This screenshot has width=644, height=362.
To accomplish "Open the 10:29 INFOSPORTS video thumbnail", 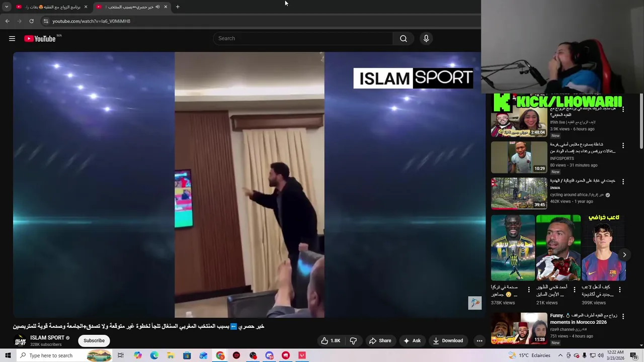I will click(x=519, y=157).
